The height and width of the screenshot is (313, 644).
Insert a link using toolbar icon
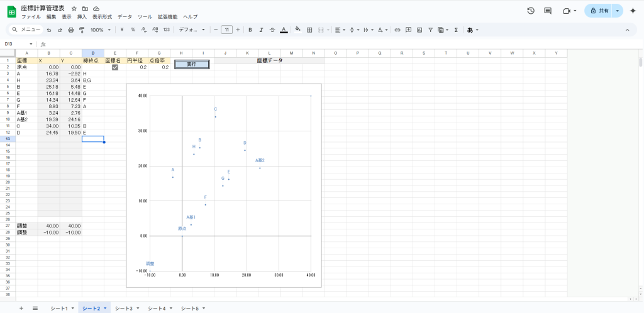(397, 30)
